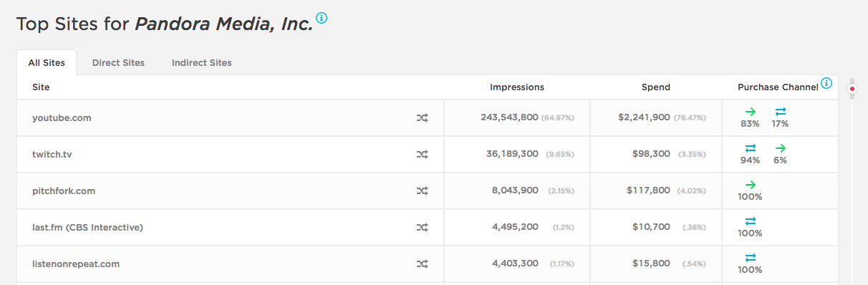Click the info icon beside Pandora Media title
This screenshot has height=285, width=868.
[x=322, y=18]
